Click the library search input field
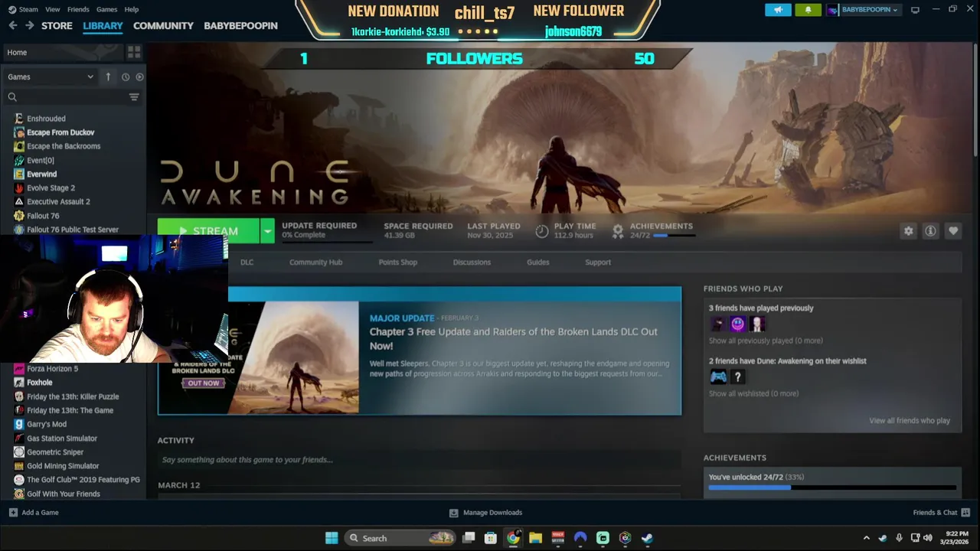Viewport: 980px width, 551px height. pos(73,97)
